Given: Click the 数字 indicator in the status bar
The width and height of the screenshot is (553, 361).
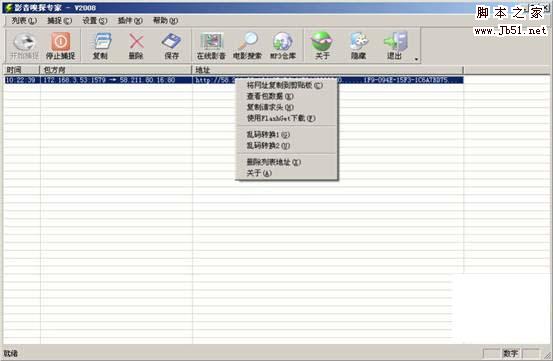Looking at the screenshot, I should 510,353.
